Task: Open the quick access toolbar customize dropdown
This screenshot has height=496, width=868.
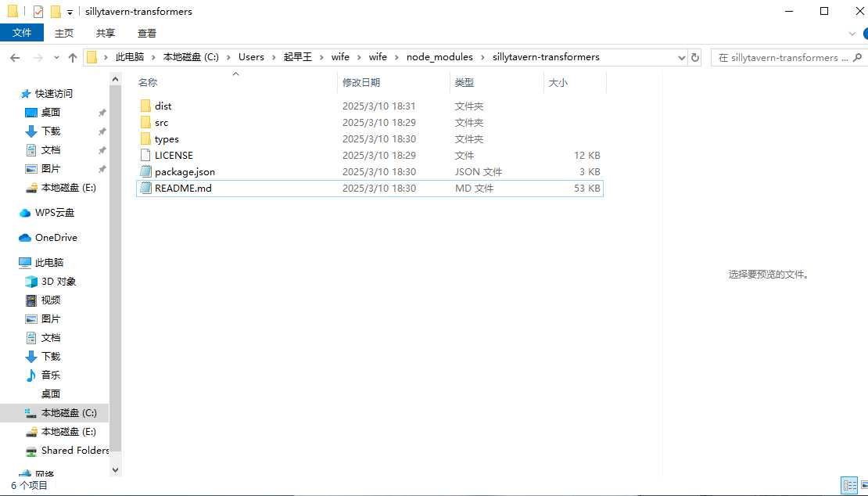Action: [70, 13]
